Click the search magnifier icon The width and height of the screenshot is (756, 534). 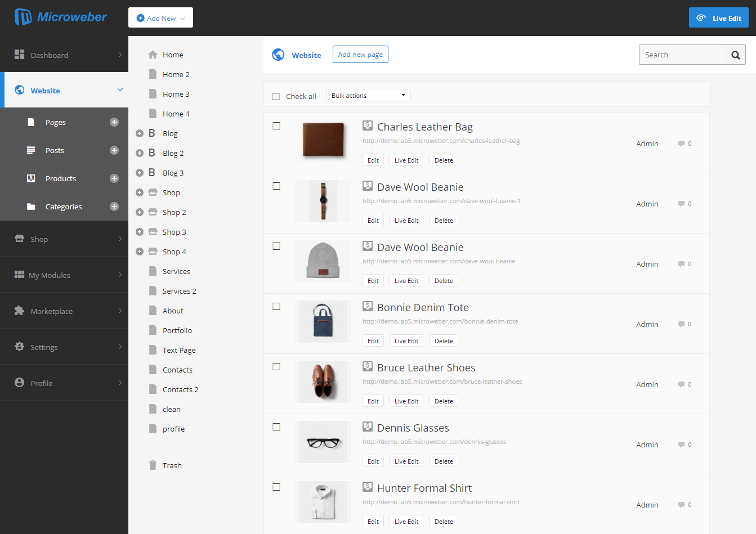(x=735, y=55)
